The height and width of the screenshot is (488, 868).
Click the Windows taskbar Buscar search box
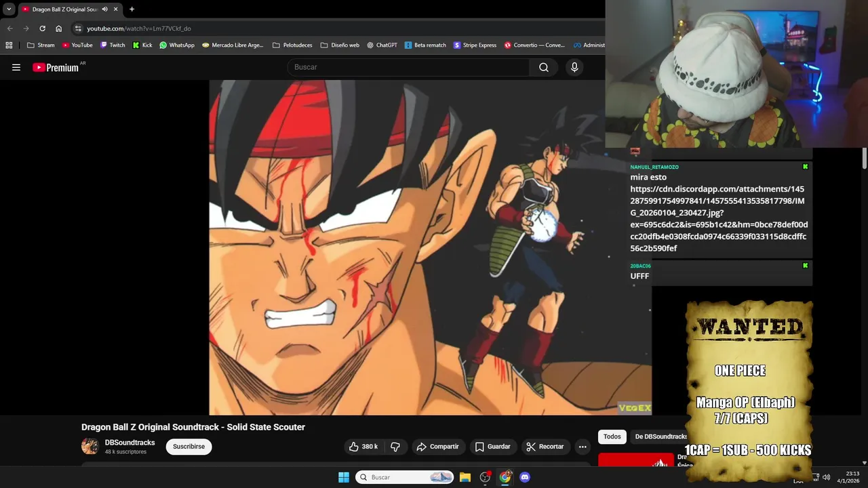click(x=405, y=477)
